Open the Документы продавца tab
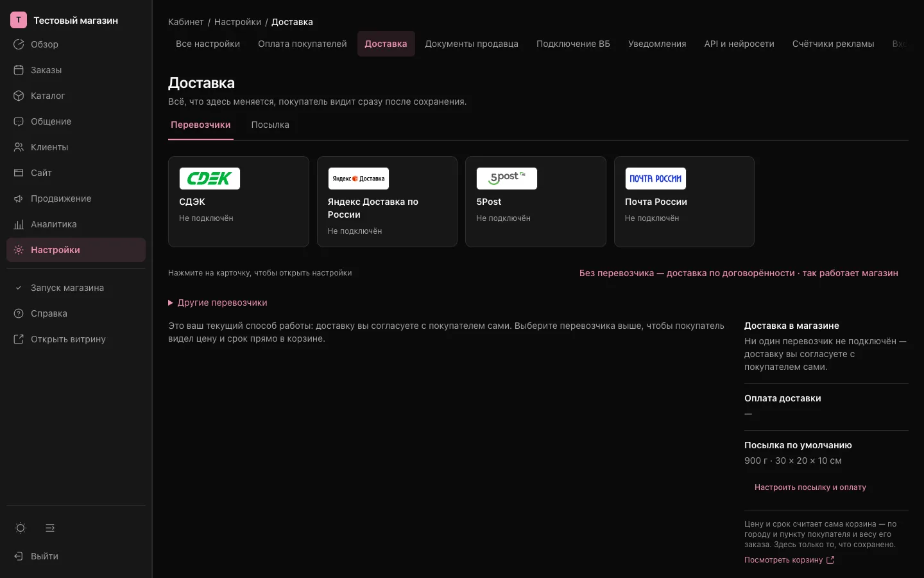The width and height of the screenshot is (924, 578). coord(472,44)
